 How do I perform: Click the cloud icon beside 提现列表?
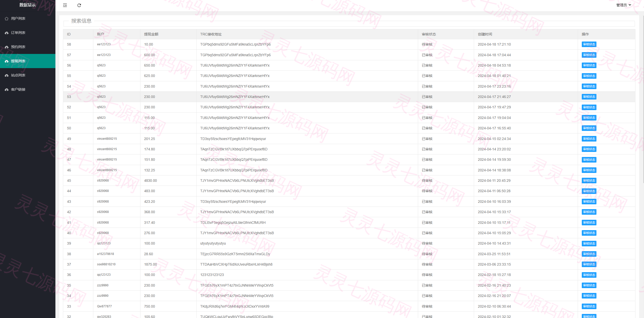click(7, 61)
